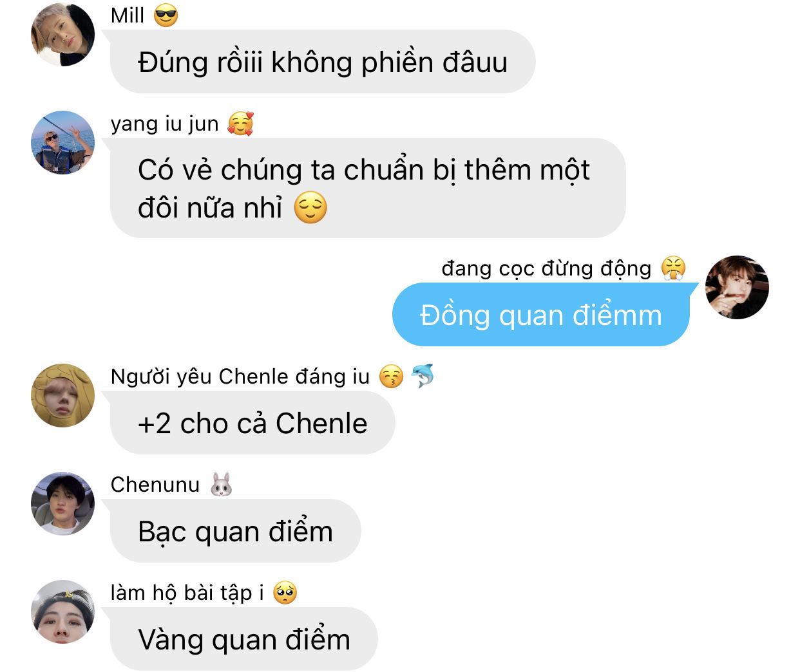Screen dimensions: 800x672
Task: Tap Người yêu Chenle's avatar
Action: (x=63, y=395)
